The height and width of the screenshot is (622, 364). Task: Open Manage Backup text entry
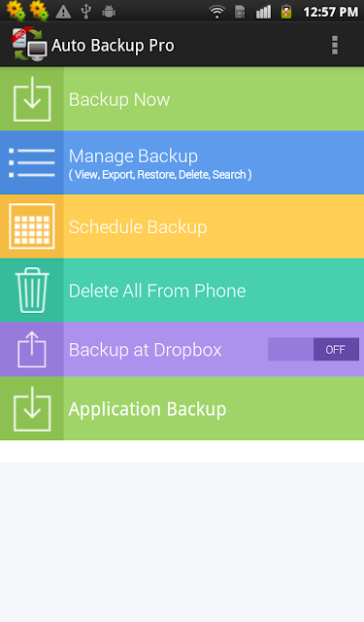pos(160,164)
